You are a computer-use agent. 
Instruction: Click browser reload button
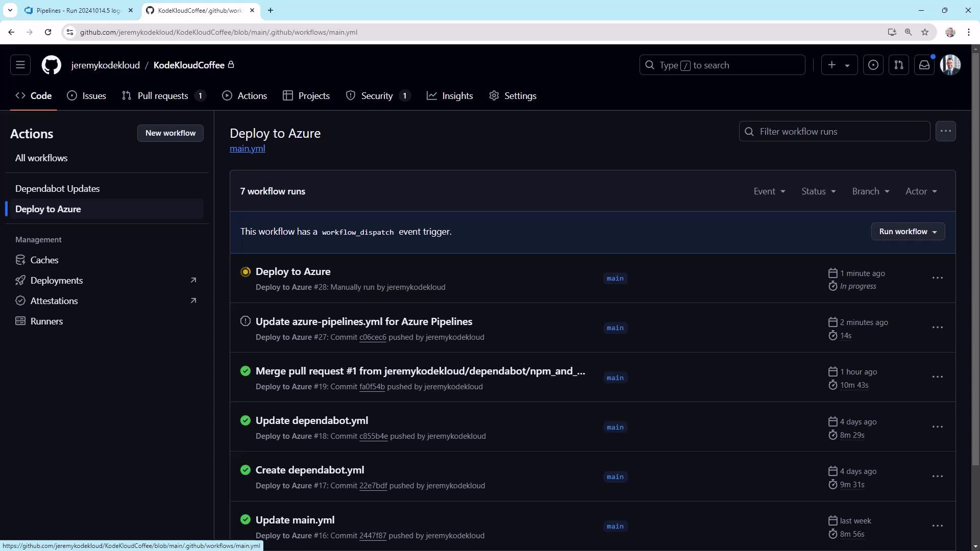pyautogui.click(x=48, y=32)
